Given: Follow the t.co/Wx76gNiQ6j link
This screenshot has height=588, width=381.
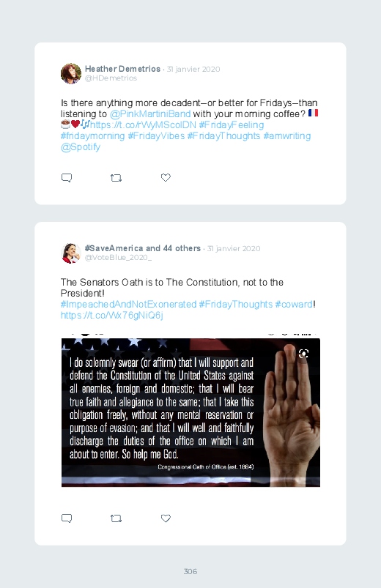Looking at the screenshot, I should [x=112, y=316].
